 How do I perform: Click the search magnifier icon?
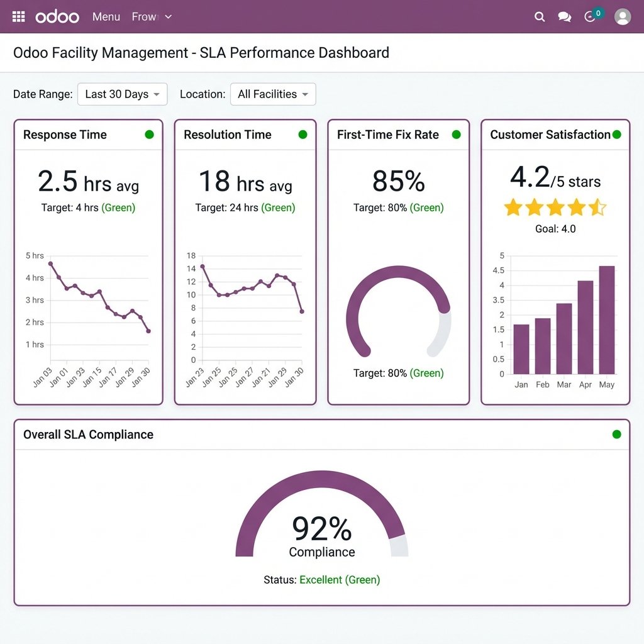click(540, 17)
